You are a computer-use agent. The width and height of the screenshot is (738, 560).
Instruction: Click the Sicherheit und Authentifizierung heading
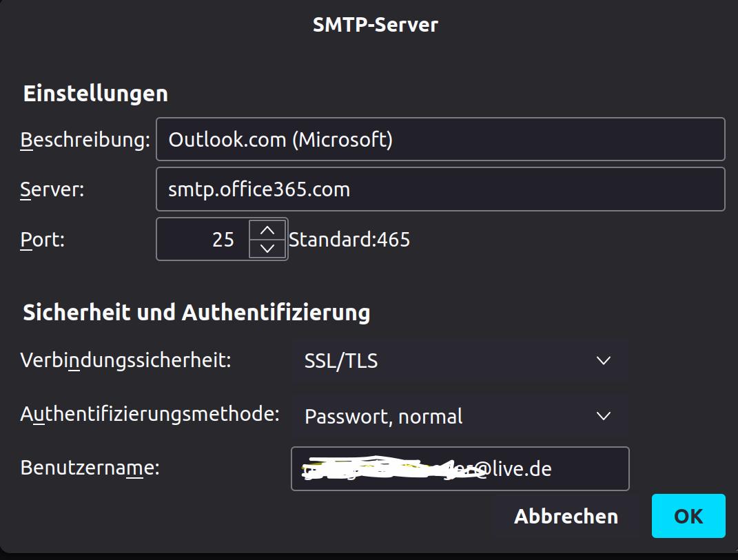pyautogui.click(x=196, y=313)
